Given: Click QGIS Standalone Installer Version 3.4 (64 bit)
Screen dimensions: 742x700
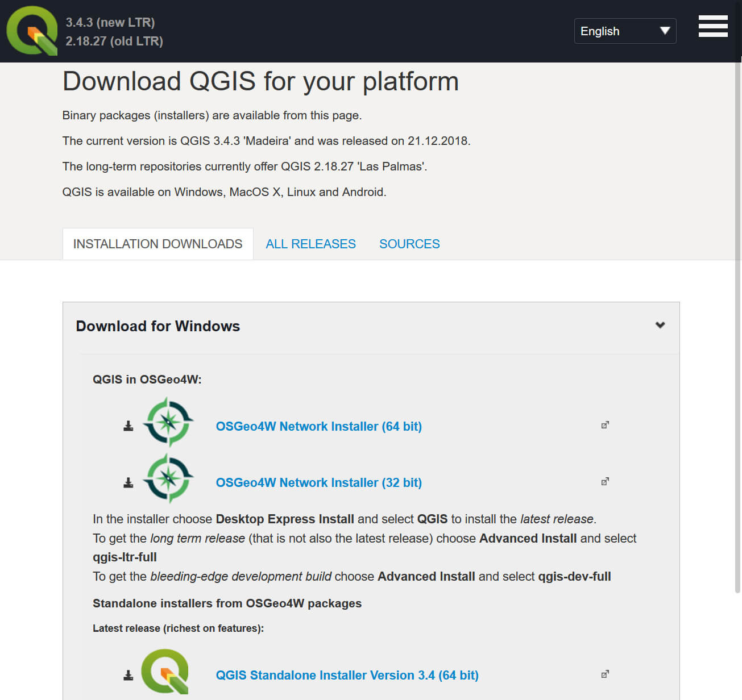Looking at the screenshot, I should tap(347, 675).
